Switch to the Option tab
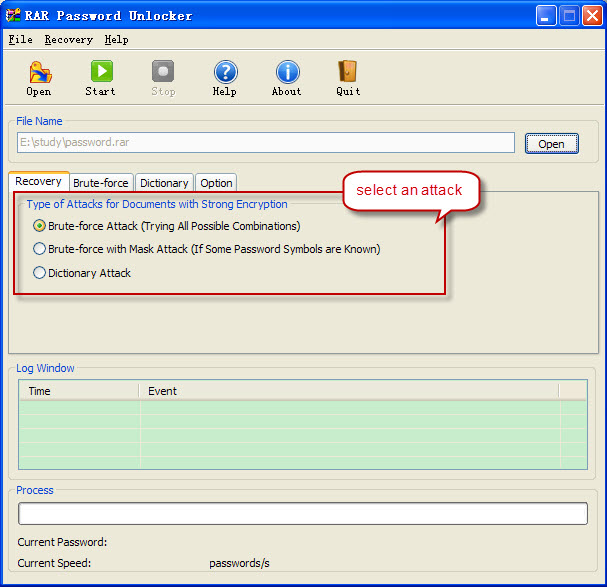607x587 pixels. [x=216, y=183]
